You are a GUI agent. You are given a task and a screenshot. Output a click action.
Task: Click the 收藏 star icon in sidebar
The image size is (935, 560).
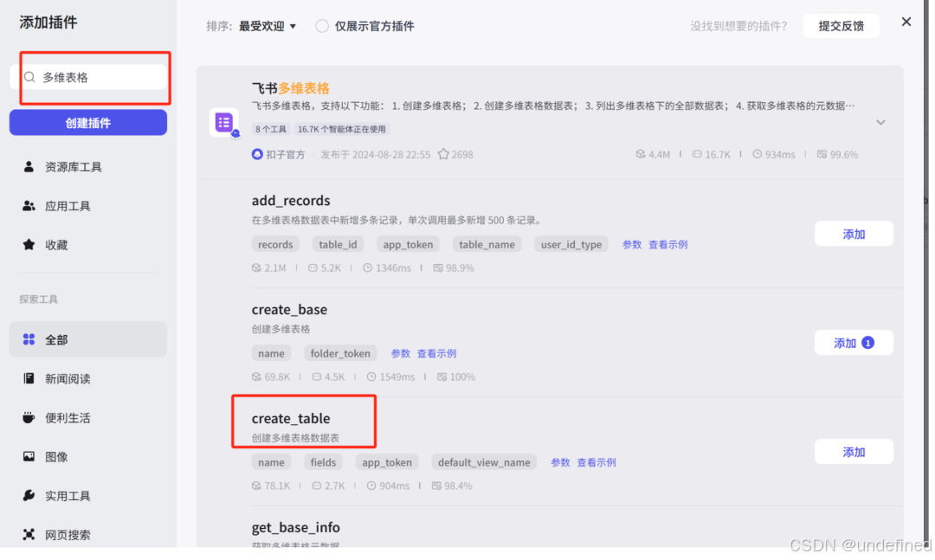click(29, 245)
